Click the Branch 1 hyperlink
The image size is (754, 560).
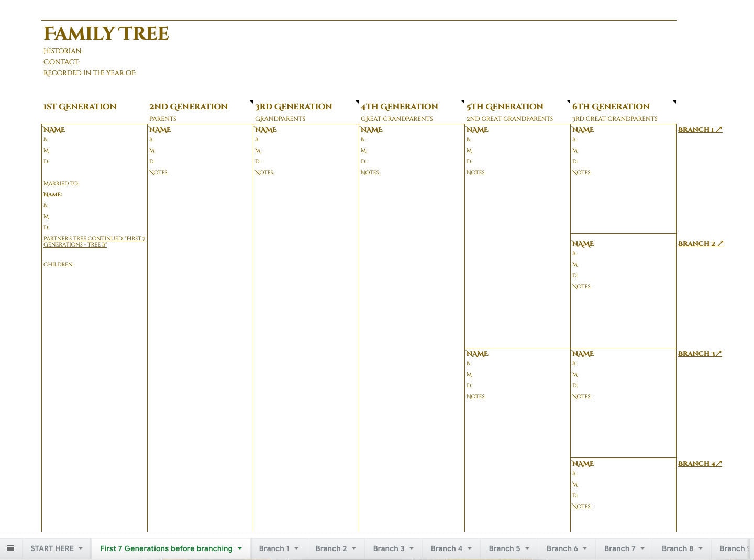coord(696,129)
